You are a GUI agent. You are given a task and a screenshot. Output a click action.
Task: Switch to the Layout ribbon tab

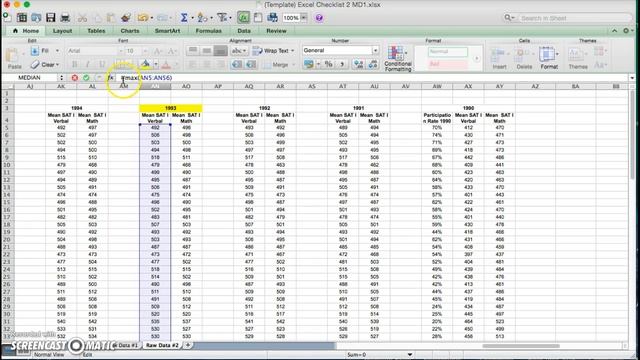click(62, 31)
